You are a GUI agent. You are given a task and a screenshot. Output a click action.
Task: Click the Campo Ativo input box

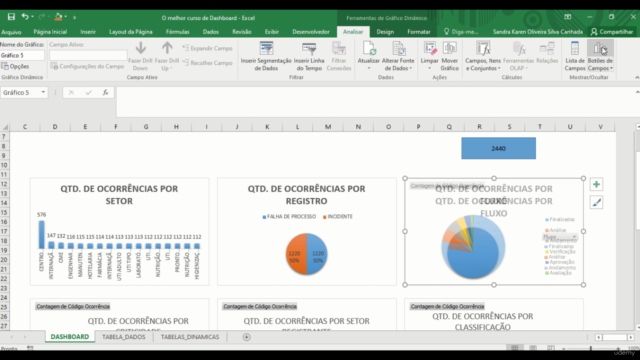click(x=88, y=55)
